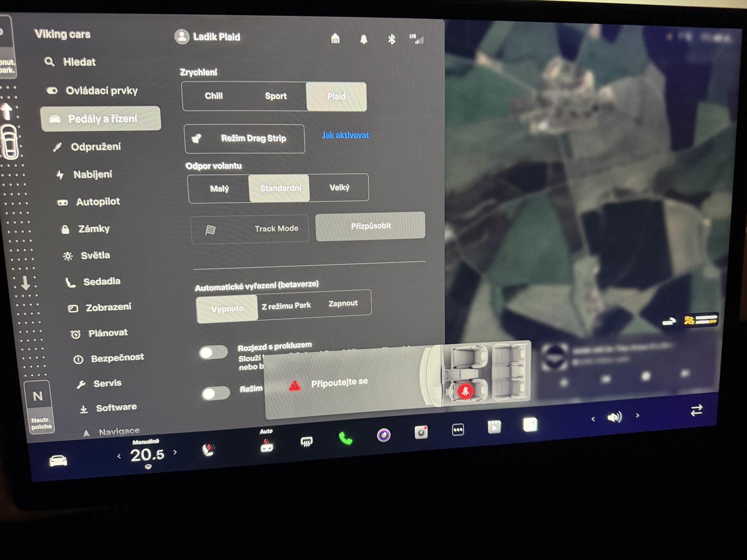The image size is (747, 560).
Task: Open Nabíjení charging settings
Action: 84,175
